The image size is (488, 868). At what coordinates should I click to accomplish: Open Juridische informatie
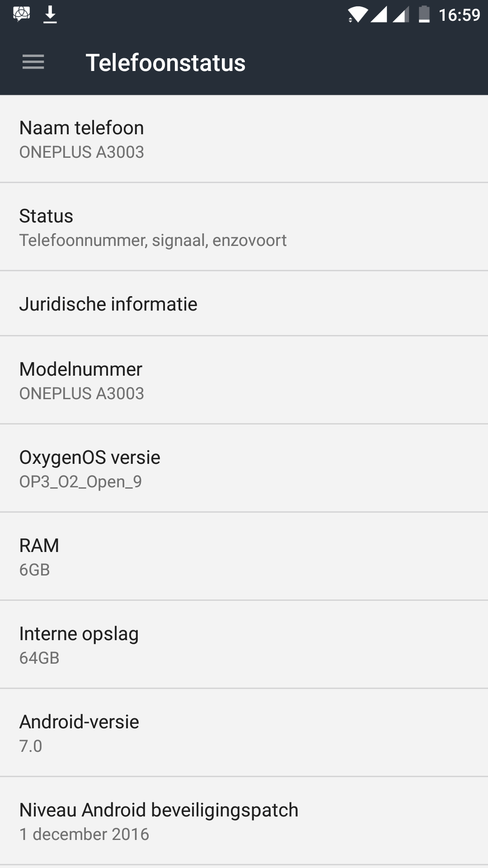click(x=244, y=304)
